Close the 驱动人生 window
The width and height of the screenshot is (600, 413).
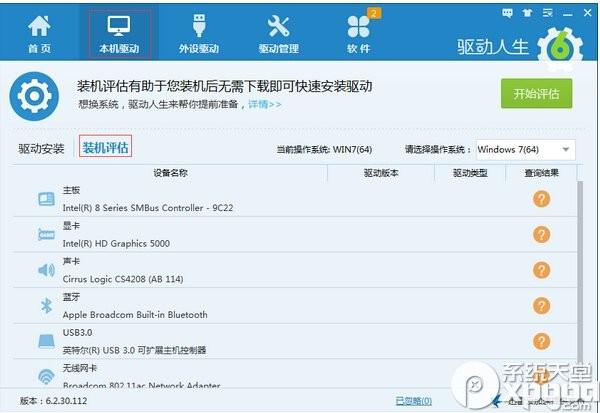[x=588, y=13]
